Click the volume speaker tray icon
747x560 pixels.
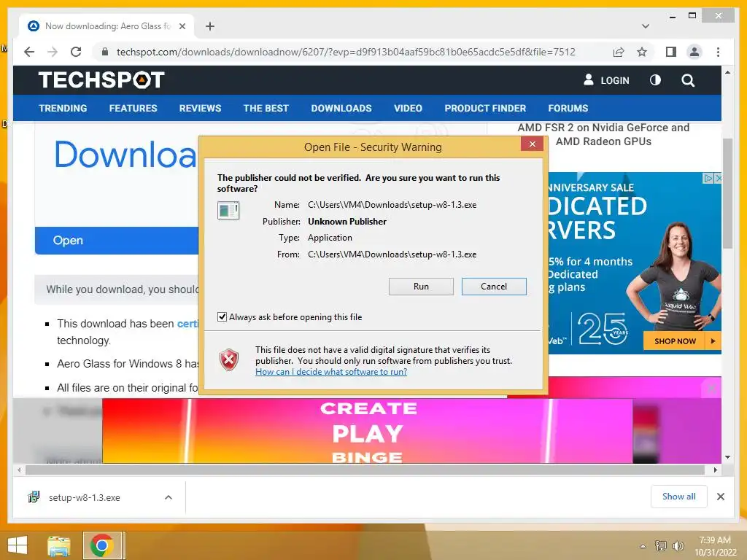(x=678, y=546)
